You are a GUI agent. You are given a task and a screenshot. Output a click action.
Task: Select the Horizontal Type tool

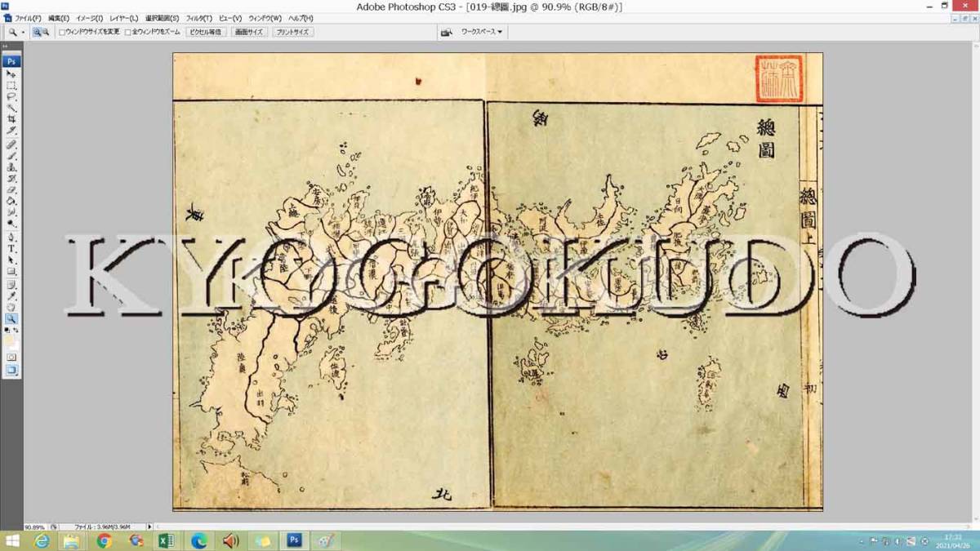[x=11, y=249]
